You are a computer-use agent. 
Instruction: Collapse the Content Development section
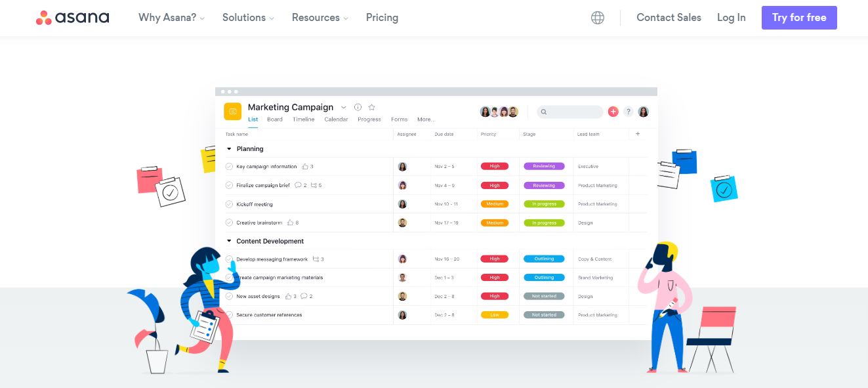pos(229,241)
